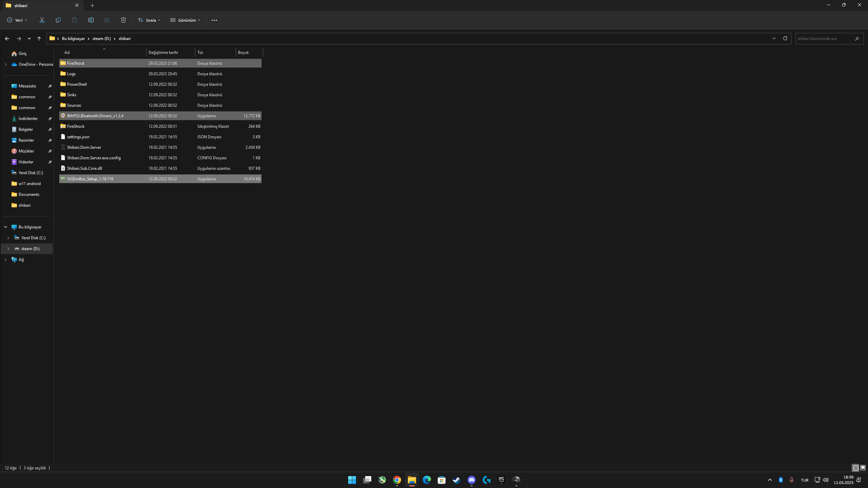Click the Refresh icon in address bar
Image resolution: width=868 pixels, height=488 pixels.
(785, 38)
